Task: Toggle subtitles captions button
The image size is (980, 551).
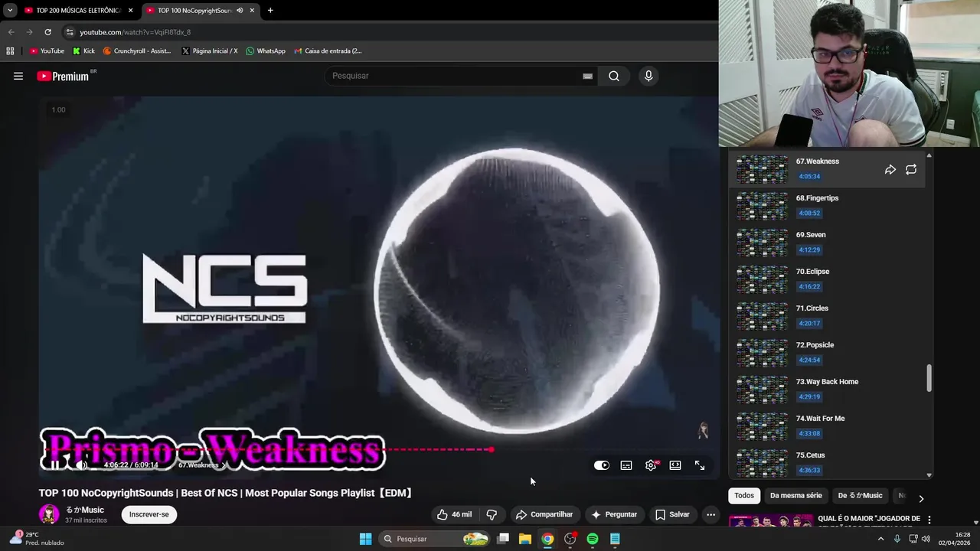Action: tap(626, 465)
